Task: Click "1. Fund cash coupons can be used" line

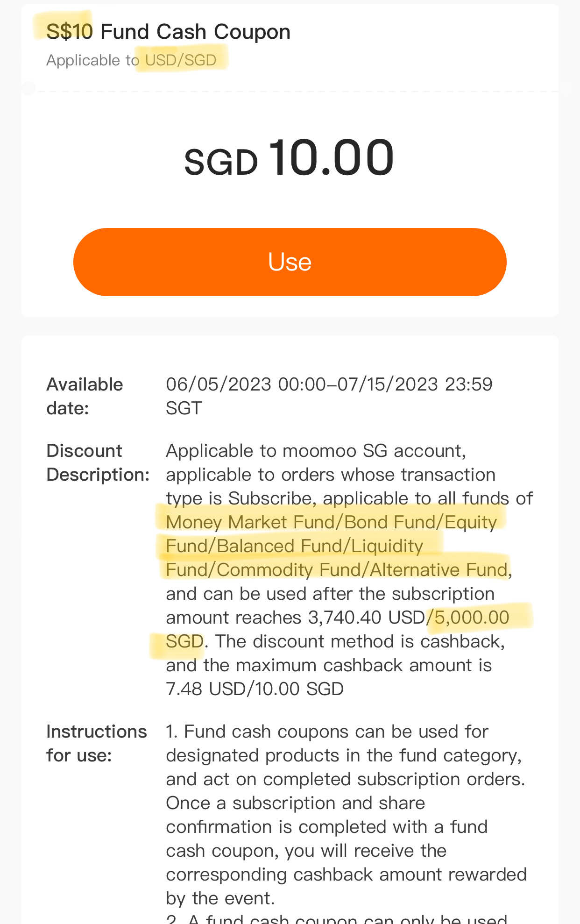Action: (x=327, y=732)
